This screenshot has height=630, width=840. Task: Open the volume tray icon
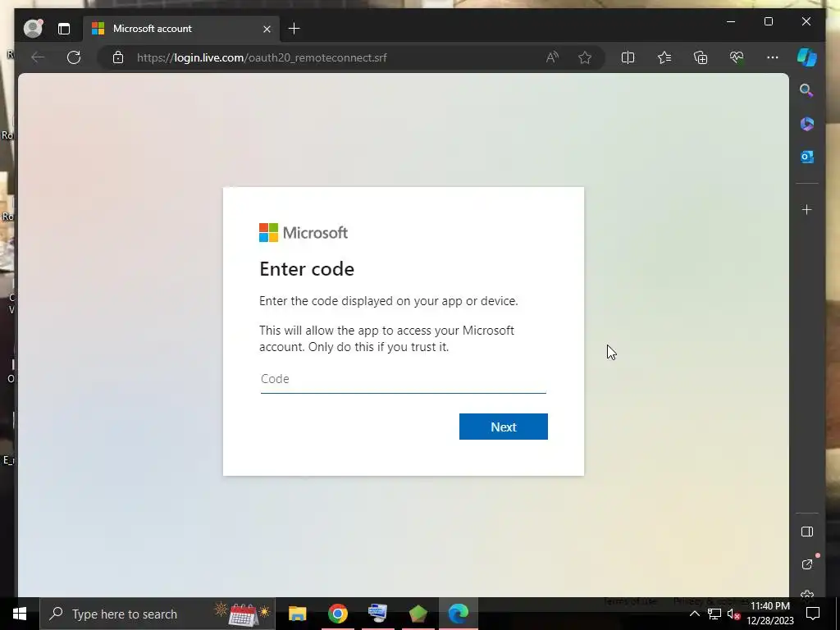coord(733,614)
